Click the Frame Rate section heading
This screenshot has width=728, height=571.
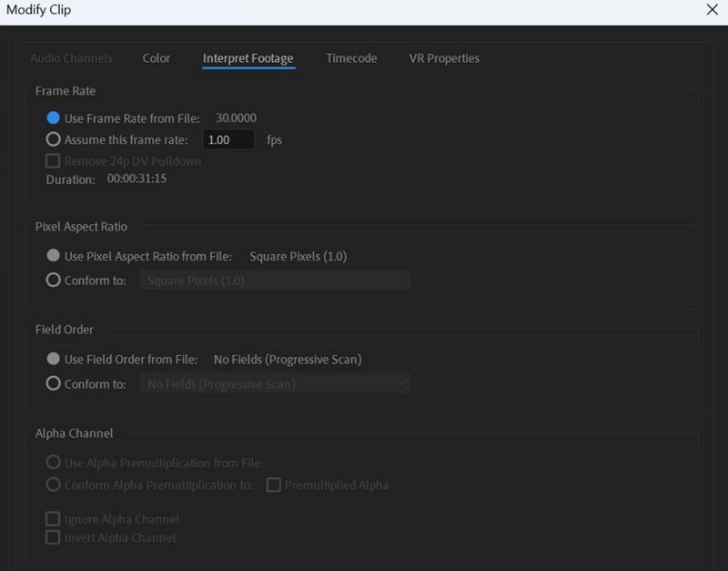66,91
